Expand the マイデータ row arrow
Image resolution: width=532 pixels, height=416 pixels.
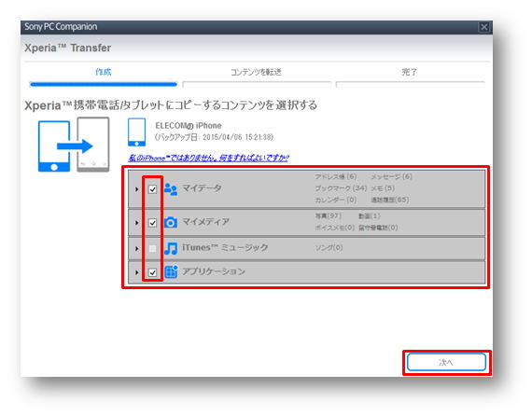pos(136,189)
